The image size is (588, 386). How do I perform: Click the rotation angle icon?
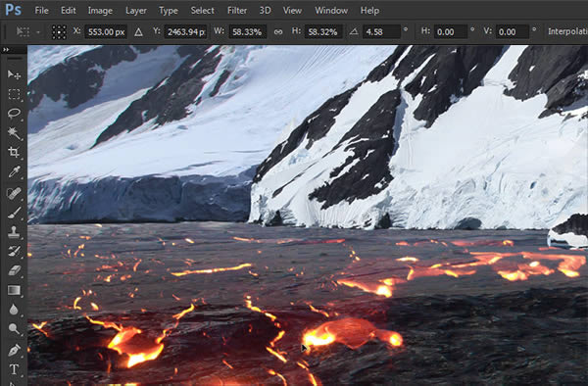[354, 32]
